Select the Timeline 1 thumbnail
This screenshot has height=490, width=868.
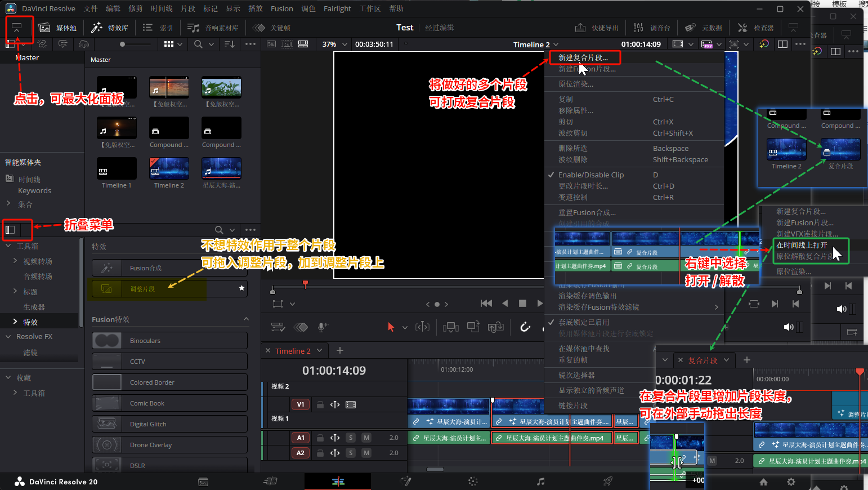[x=117, y=168]
